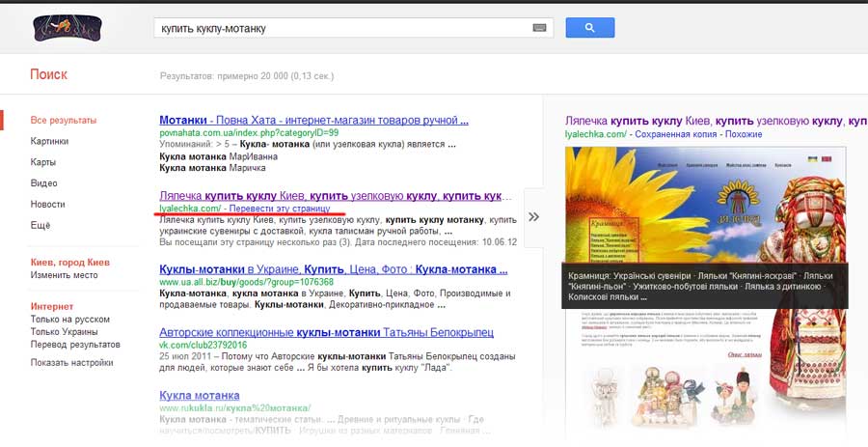Click povnahata.com.ua green URL text
Viewport: 868px width, 447px height.
249,133
